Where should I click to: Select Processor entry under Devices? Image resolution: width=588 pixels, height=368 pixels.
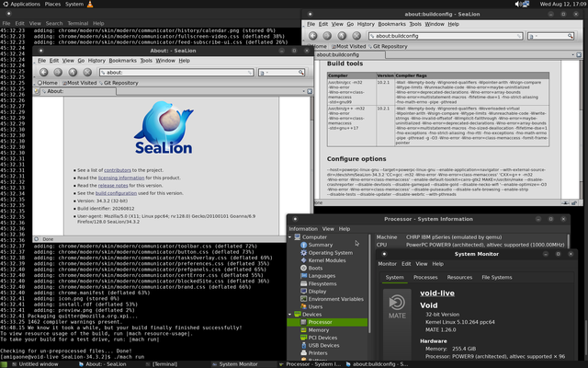coord(327,322)
